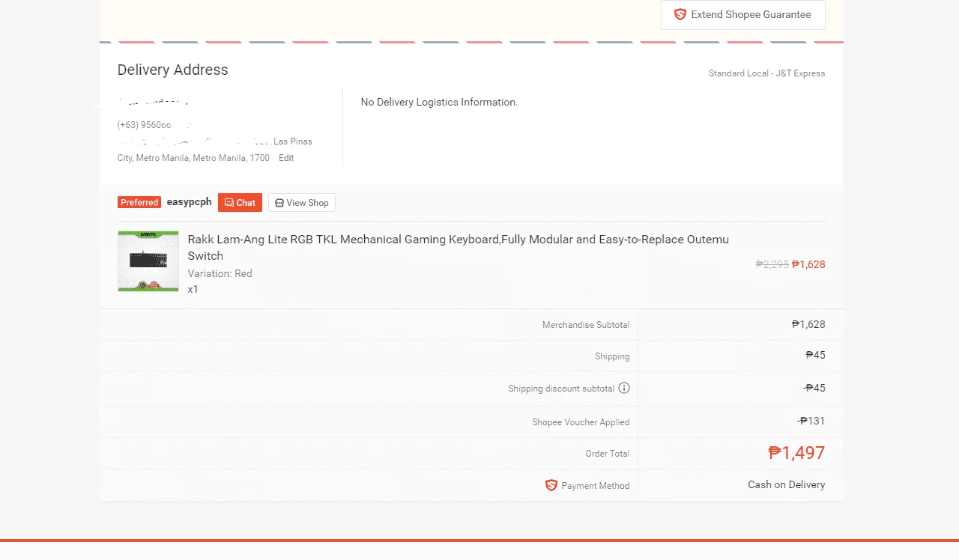This screenshot has height=560, width=959.
Task: Click the Shopee Voucher Applied label
Action: coord(581,422)
